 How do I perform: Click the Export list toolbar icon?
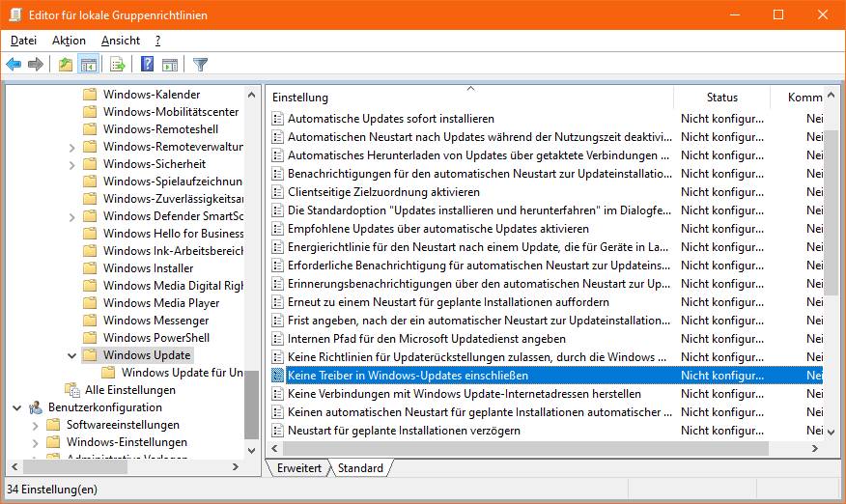click(117, 65)
